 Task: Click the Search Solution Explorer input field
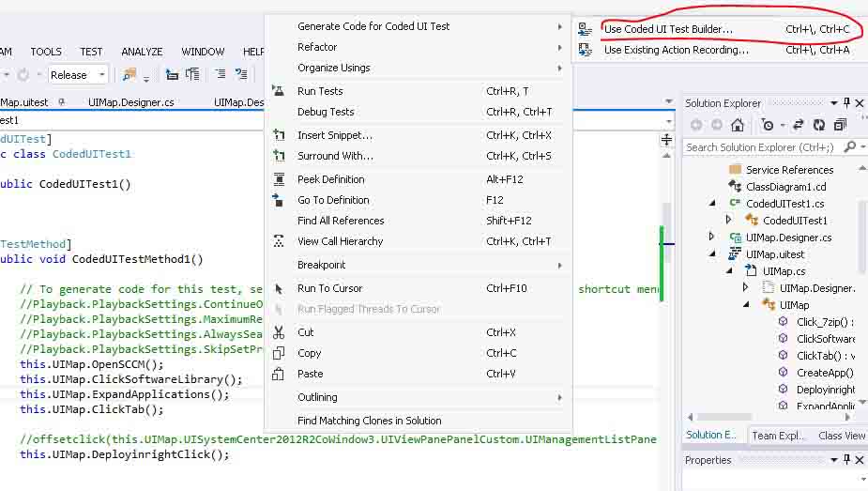(760, 147)
